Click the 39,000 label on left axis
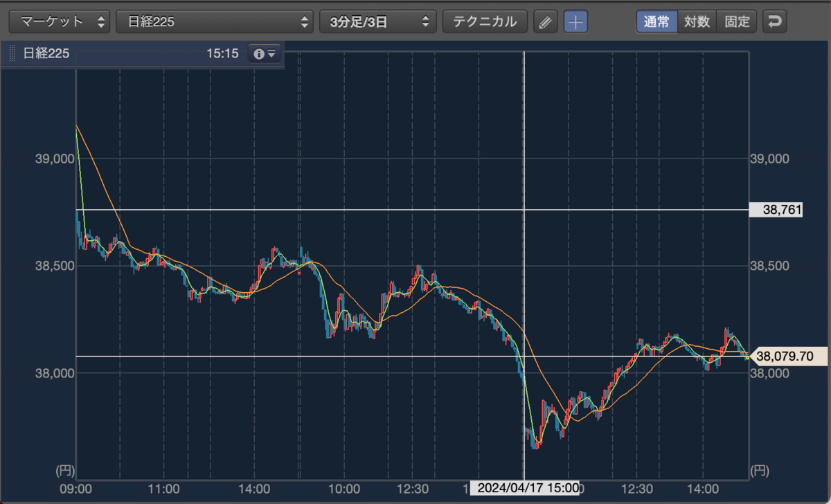Viewport: 831px width, 504px height. click(x=54, y=159)
